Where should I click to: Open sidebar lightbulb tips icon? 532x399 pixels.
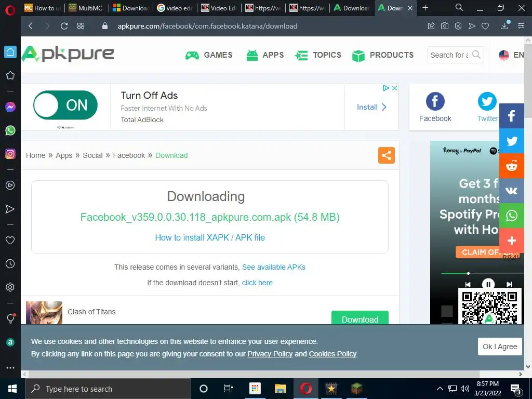coord(10,318)
